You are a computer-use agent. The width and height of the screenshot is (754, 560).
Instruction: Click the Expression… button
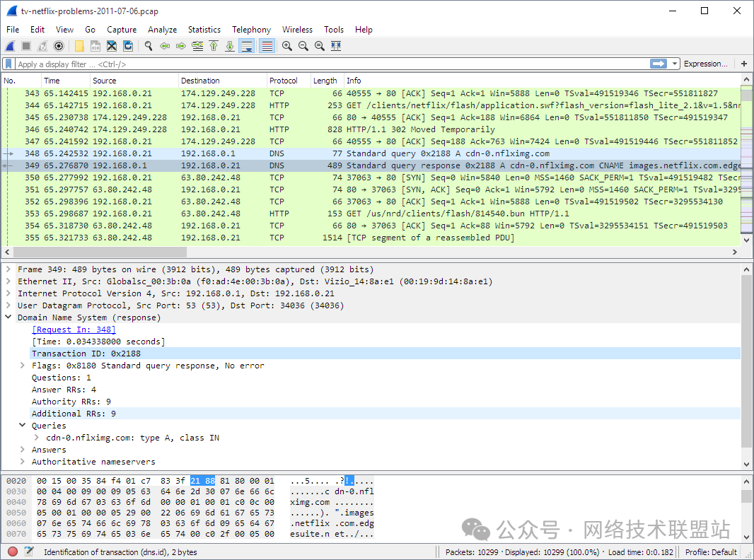[705, 64]
